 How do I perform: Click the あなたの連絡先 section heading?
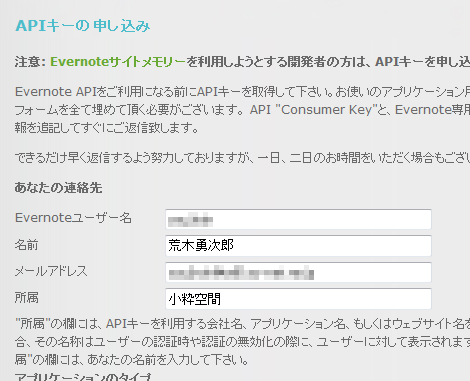click(58, 188)
